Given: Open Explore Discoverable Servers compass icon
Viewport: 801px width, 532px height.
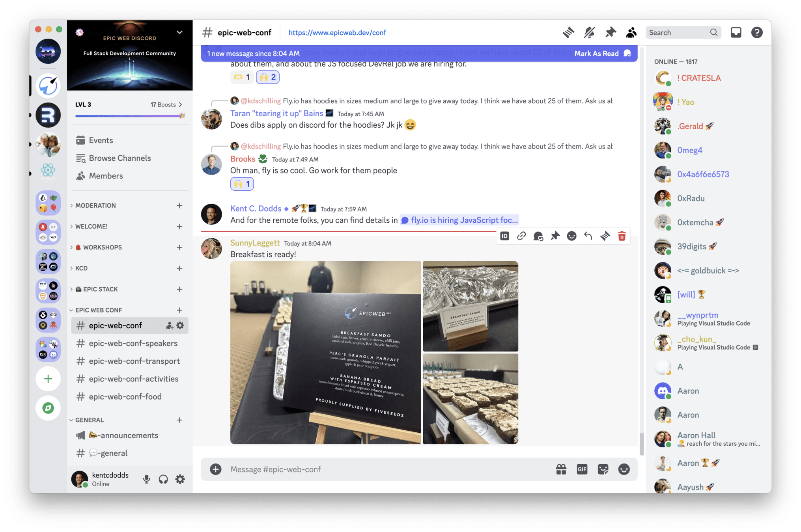Looking at the screenshot, I should pyautogui.click(x=48, y=408).
